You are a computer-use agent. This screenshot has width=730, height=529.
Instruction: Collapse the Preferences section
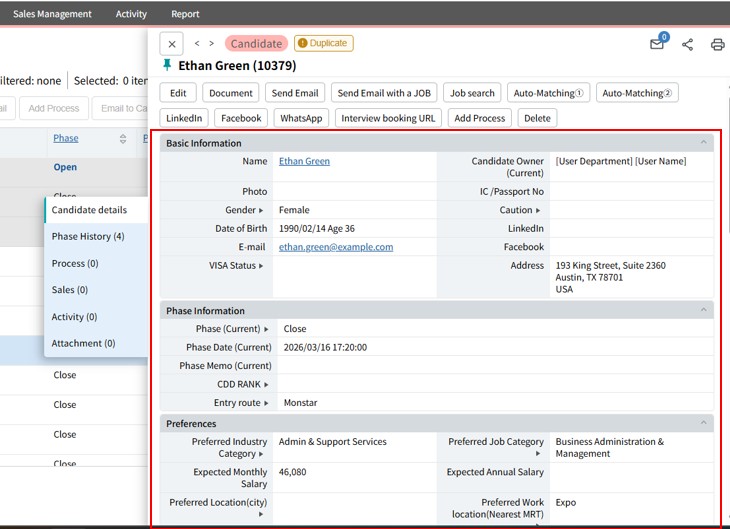pos(703,423)
